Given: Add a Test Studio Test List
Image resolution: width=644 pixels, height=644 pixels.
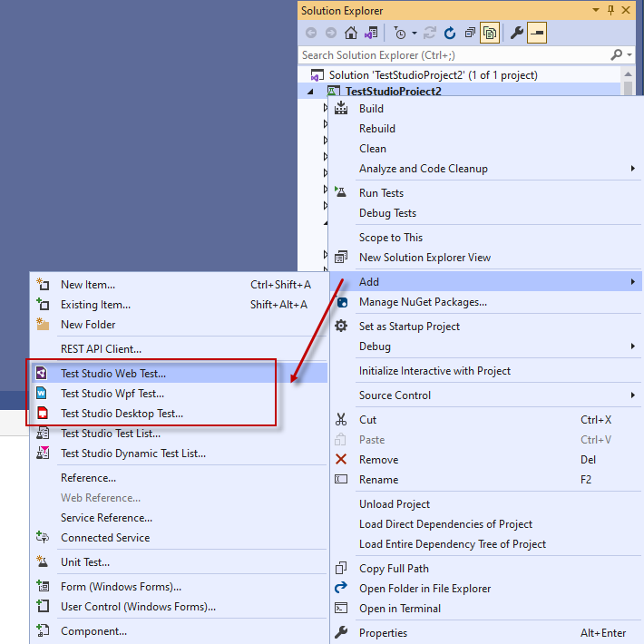Looking at the screenshot, I should tap(179, 434).
